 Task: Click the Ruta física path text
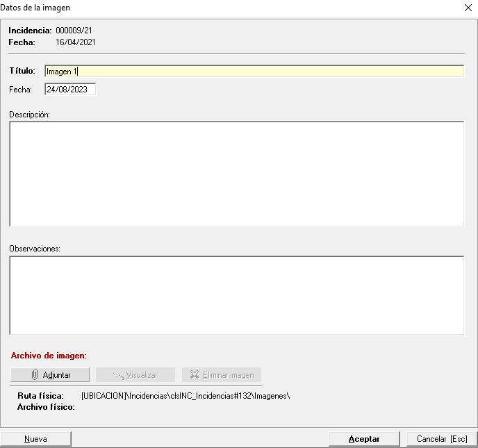[185, 396]
